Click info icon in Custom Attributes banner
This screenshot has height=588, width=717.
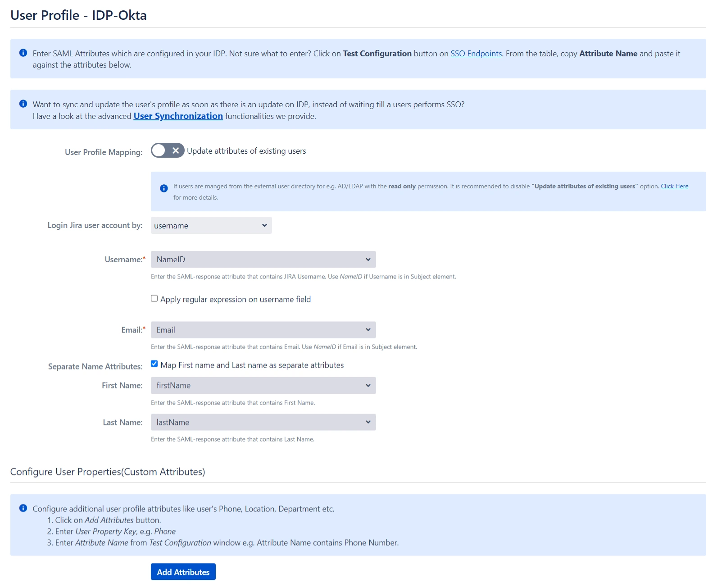tap(23, 508)
